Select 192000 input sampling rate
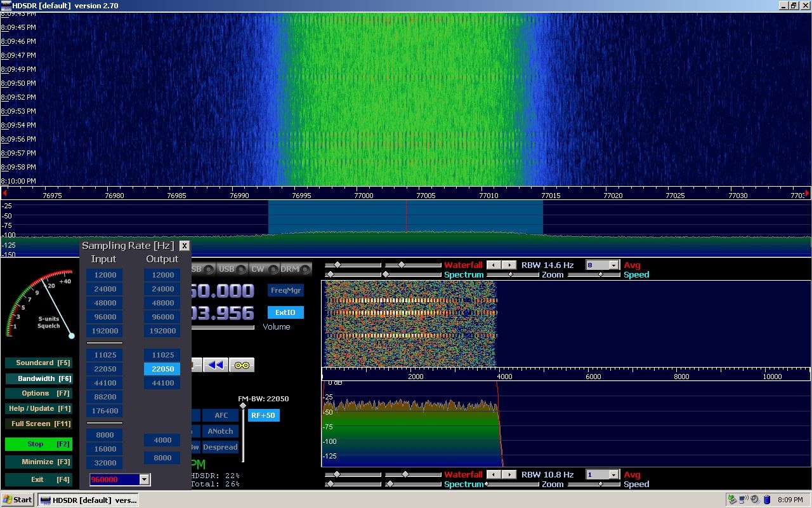 coord(105,331)
